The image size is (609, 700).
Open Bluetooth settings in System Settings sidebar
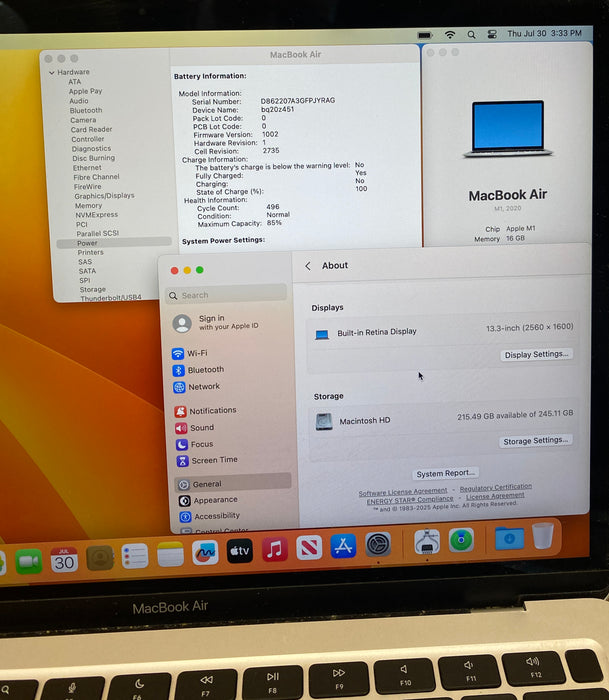(198, 370)
